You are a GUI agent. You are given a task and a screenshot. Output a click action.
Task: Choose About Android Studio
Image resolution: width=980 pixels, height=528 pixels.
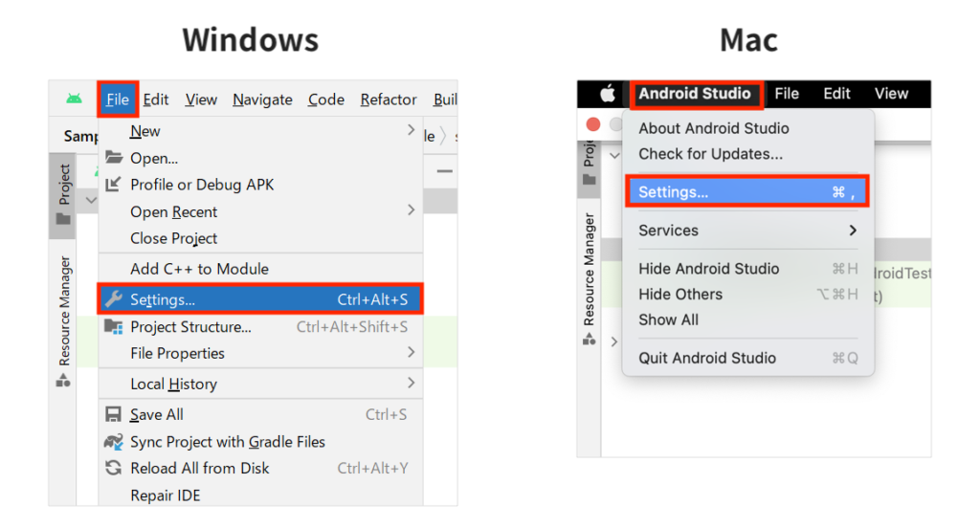click(x=747, y=128)
